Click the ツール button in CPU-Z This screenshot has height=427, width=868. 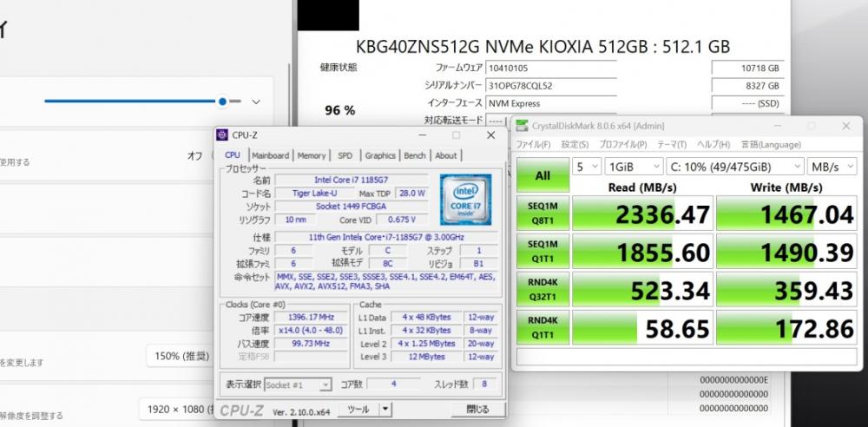click(x=358, y=410)
